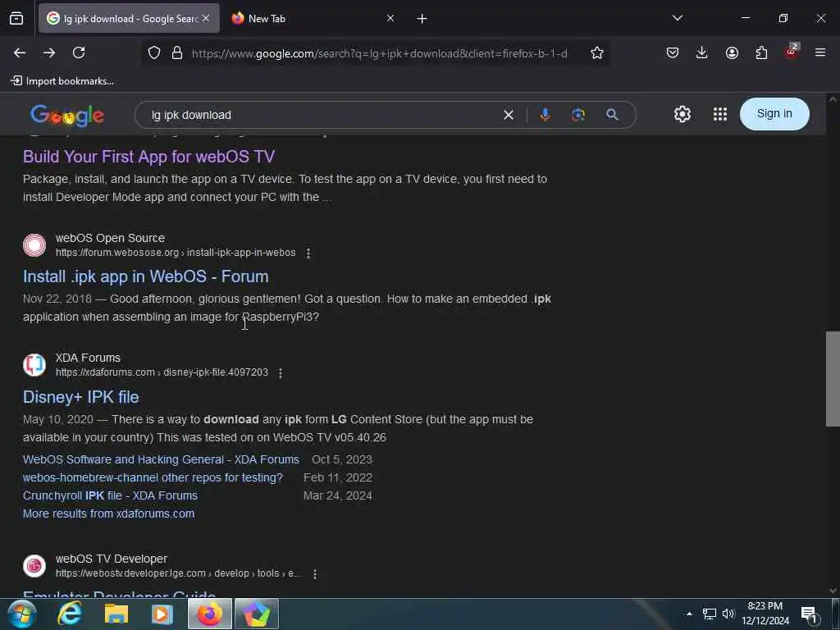The width and height of the screenshot is (840, 630).
Task: Open Crunchyroll IPK file link
Action: tap(111, 495)
